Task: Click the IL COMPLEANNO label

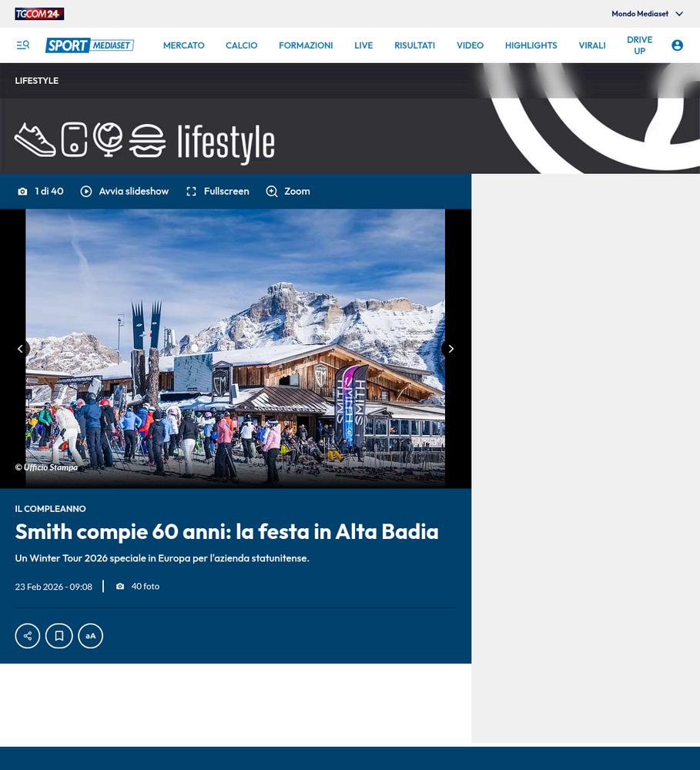Action: (50, 509)
